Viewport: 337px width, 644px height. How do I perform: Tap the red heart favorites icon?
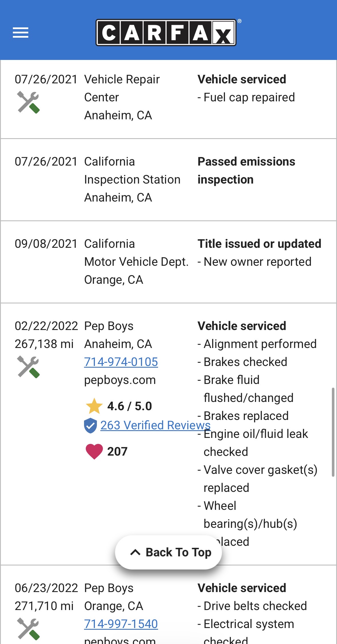[x=94, y=452]
